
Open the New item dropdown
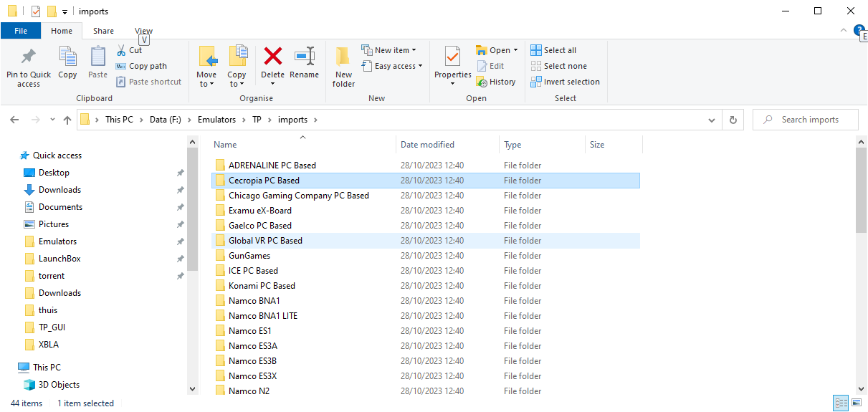click(x=388, y=50)
